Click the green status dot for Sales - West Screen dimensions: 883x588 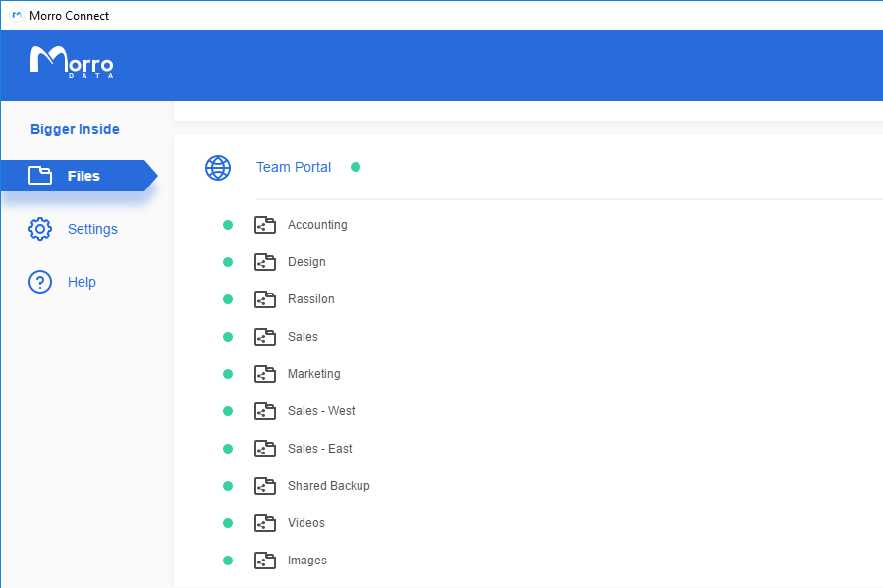coord(228,411)
